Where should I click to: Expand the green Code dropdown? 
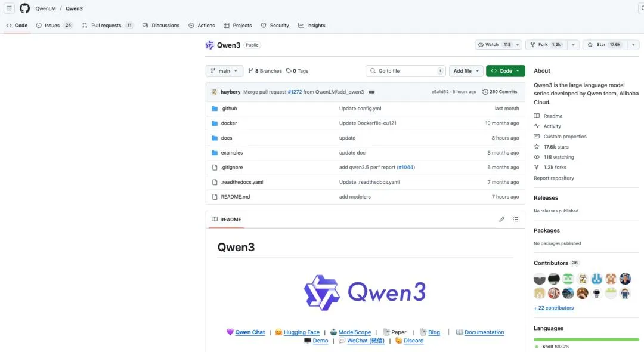click(505, 70)
